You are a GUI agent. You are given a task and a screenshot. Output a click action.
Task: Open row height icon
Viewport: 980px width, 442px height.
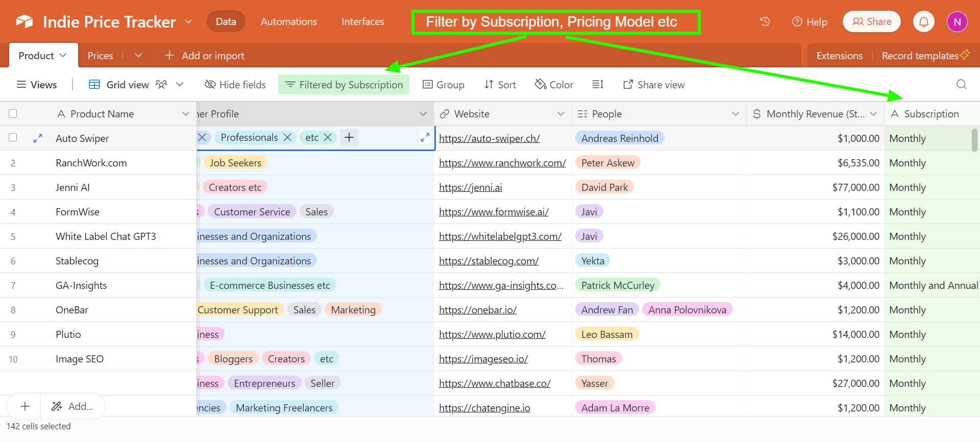point(598,84)
